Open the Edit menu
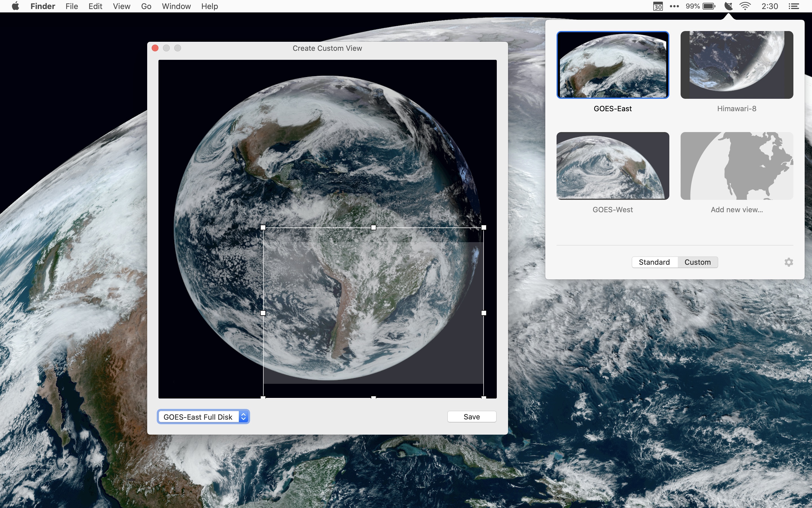 [x=95, y=6]
